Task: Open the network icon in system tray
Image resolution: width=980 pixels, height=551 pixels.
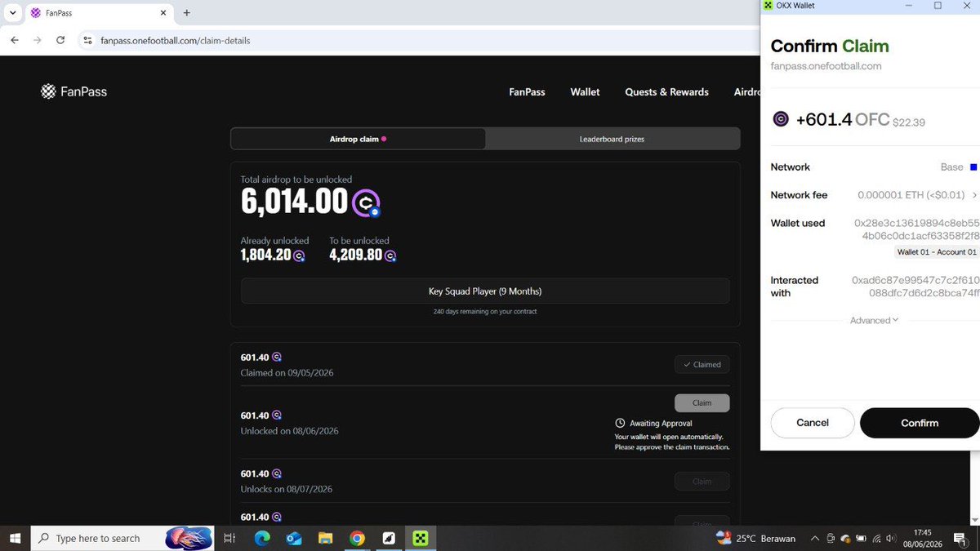Action: [x=875, y=538]
